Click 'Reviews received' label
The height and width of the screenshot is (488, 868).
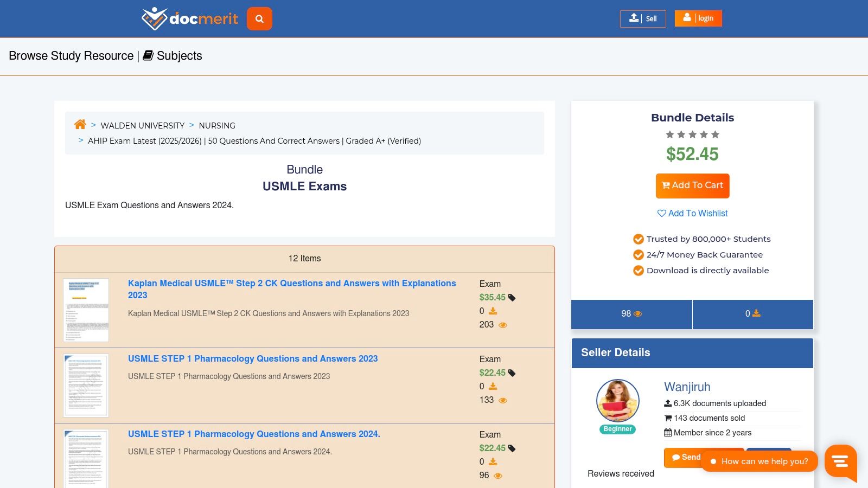pyautogui.click(x=621, y=473)
